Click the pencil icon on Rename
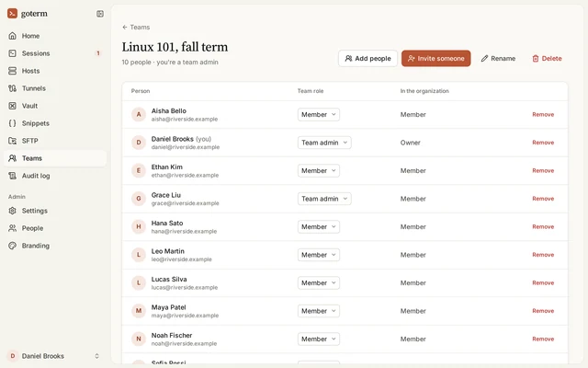Image resolution: width=588 pixels, height=368 pixels. click(484, 58)
